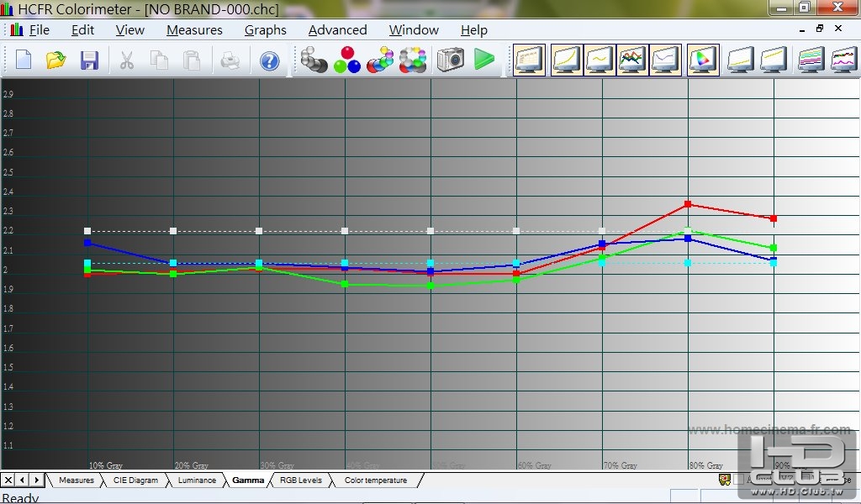861x504 pixels.
Task: Open the Advanced menu
Action: tap(338, 30)
